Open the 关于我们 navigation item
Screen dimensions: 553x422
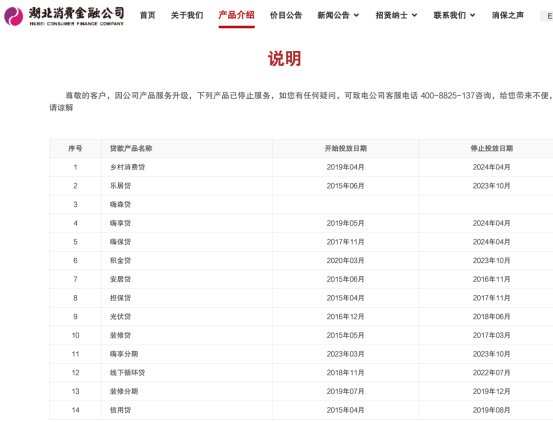[187, 15]
